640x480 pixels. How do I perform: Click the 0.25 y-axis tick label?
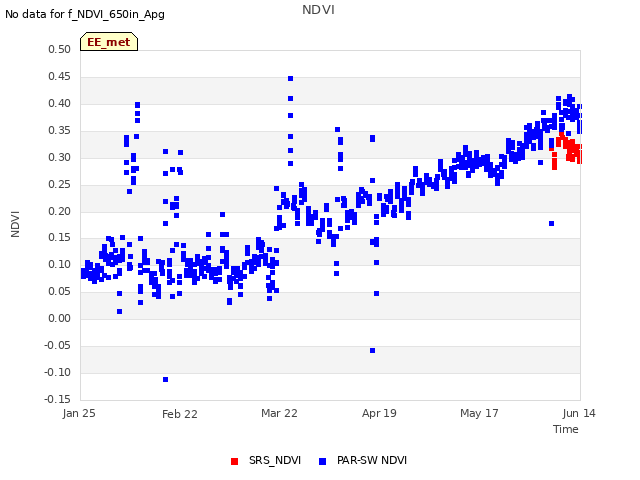[x=60, y=184]
